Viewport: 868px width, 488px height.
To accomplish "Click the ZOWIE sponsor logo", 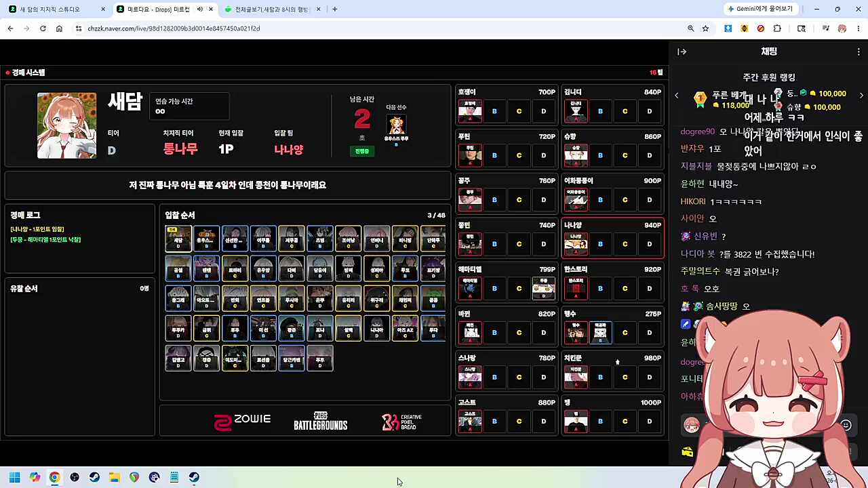I will coord(242,422).
